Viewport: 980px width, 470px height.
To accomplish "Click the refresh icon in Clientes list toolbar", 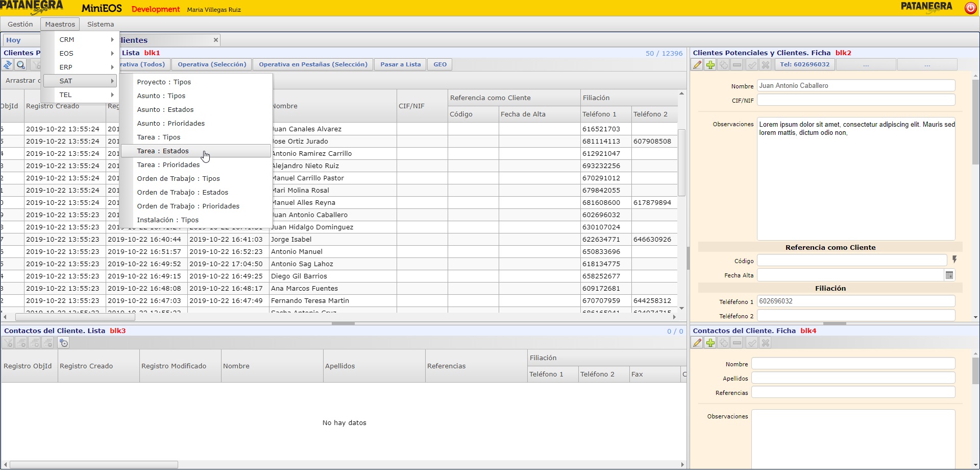I will coord(8,65).
